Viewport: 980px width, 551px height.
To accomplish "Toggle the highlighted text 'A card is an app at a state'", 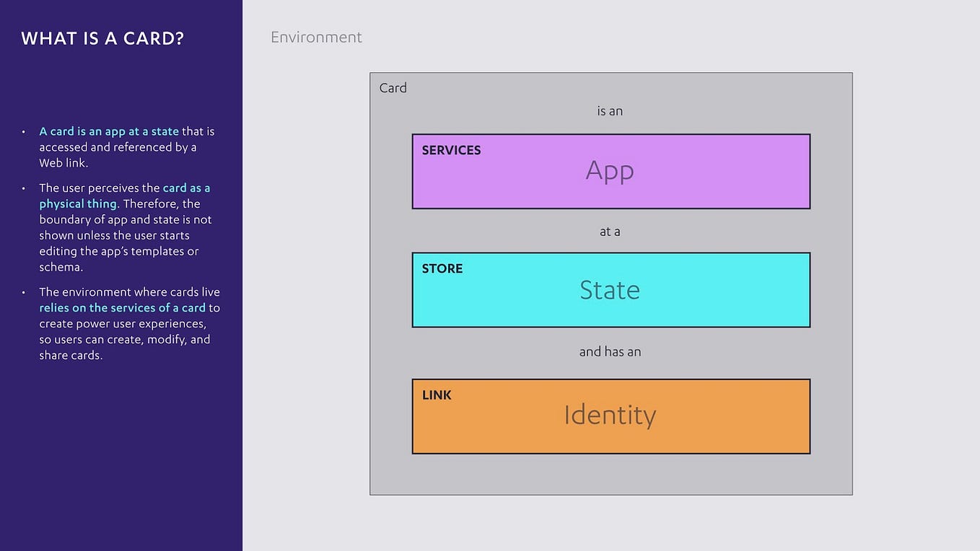I will click(108, 131).
